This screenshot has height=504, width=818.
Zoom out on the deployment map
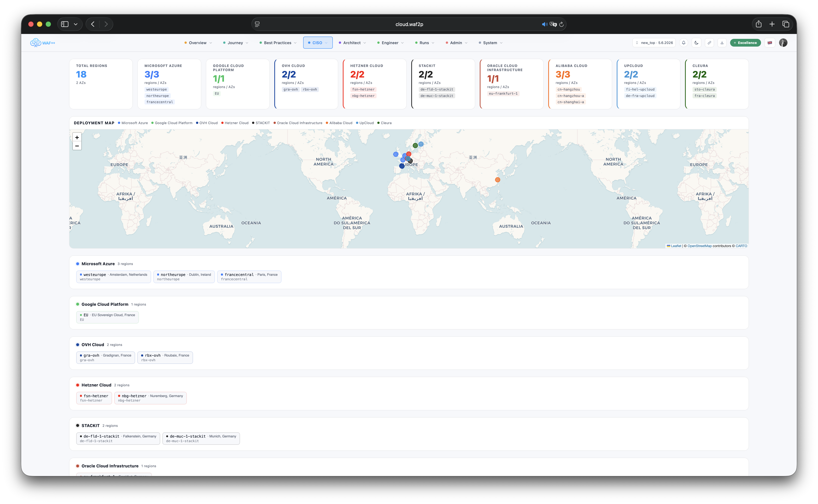pos(77,146)
